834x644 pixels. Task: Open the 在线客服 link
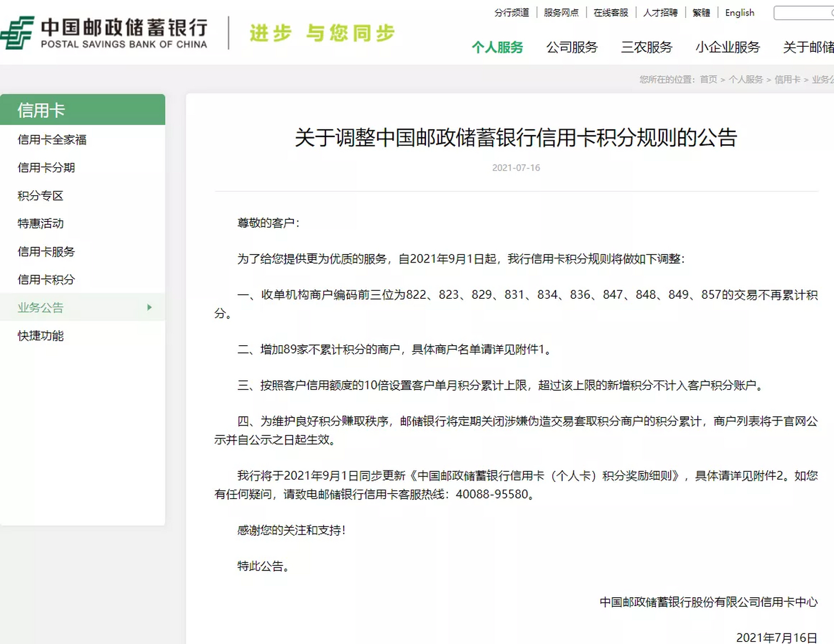611,13
